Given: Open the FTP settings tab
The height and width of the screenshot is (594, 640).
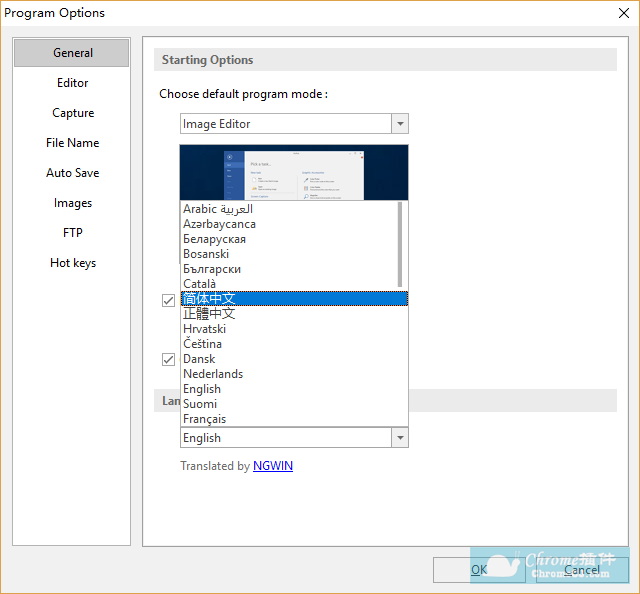Looking at the screenshot, I should coord(72,233).
